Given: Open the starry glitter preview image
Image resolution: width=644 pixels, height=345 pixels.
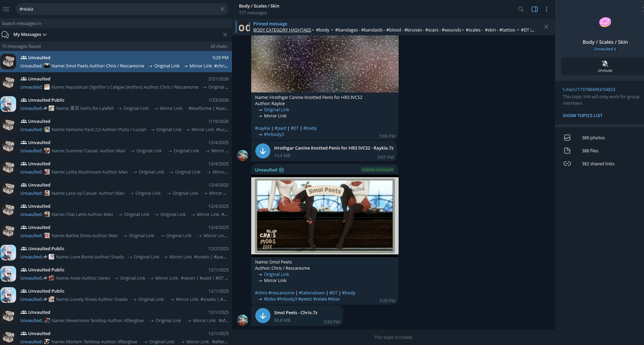Looking at the screenshot, I should 325,64.
